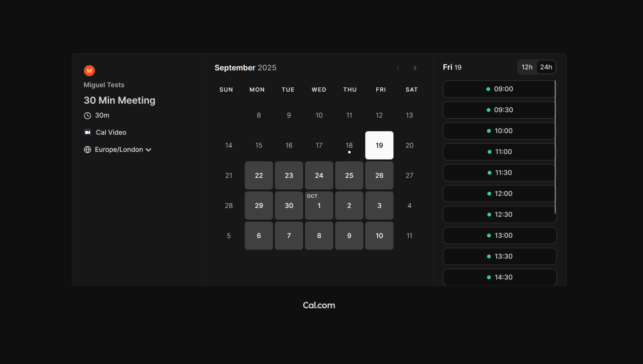
Task: Pick October 10 on the calendar
Action: coord(379,236)
